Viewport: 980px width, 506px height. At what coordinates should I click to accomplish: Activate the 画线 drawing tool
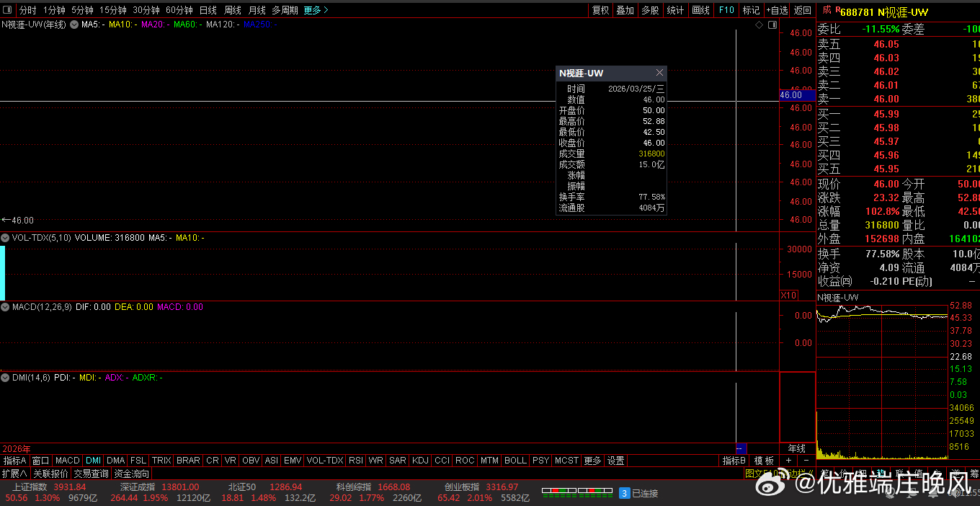[701, 10]
